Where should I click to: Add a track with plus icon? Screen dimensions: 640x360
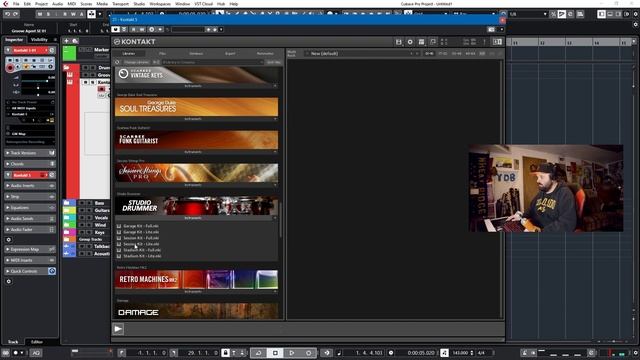click(66, 41)
